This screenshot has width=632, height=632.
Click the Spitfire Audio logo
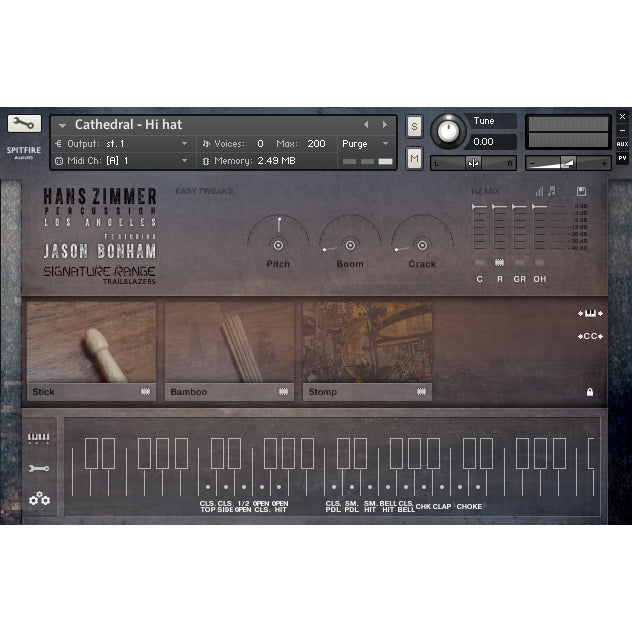coord(24,152)
